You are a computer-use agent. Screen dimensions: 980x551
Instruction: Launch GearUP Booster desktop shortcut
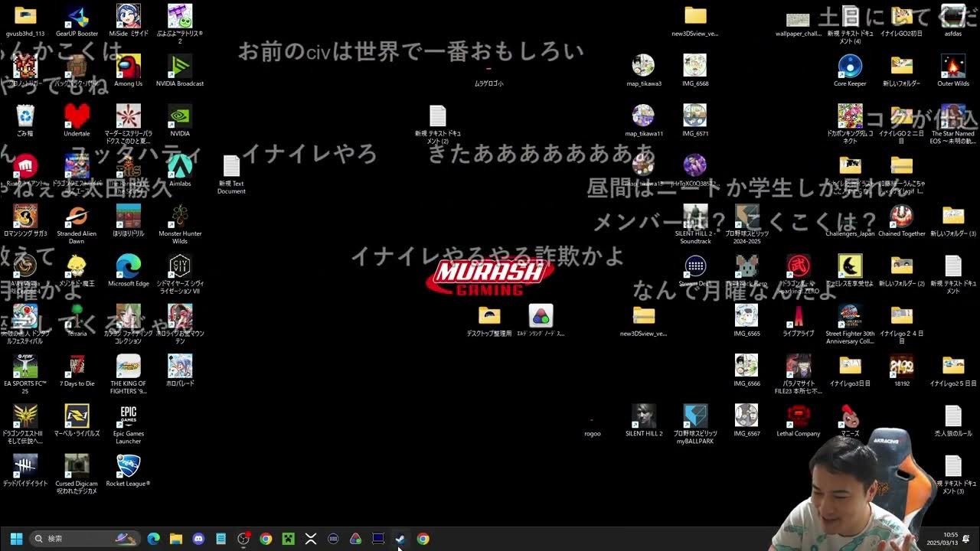click(77, 16)
